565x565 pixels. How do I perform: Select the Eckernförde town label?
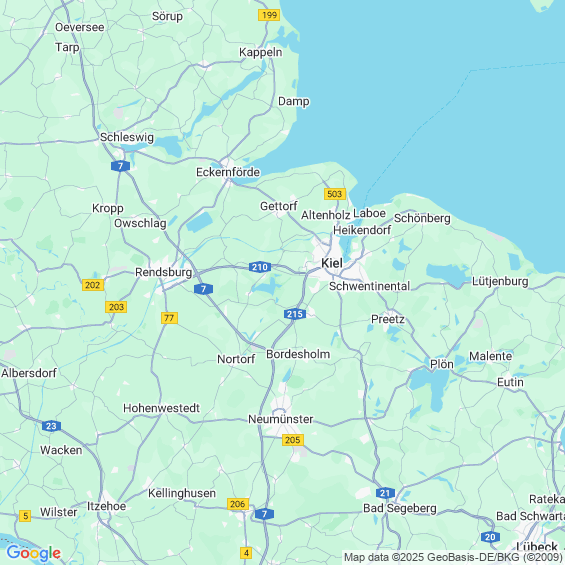pos(228,172)
